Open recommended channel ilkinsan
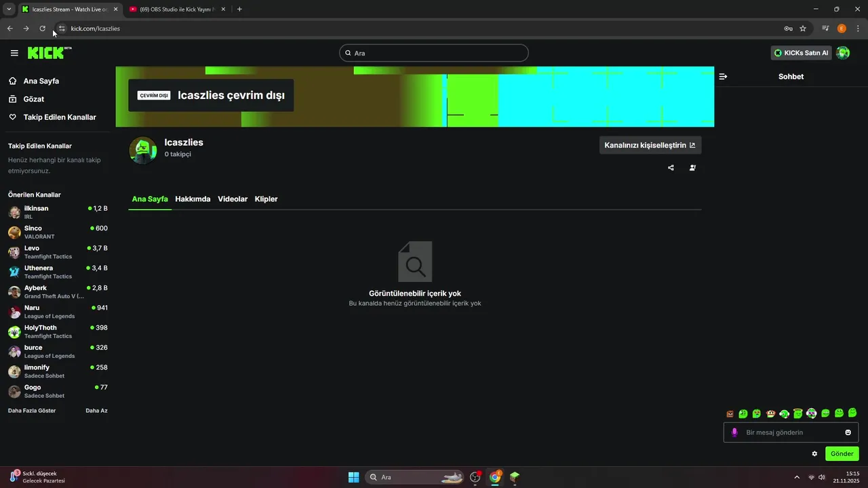Image resolution: width=868 pixels, height=488 pixels. click(x=58, y=212)
